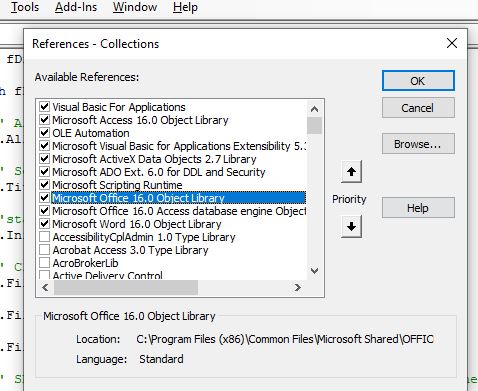The height and width of the screenshot is (391, 478).
Task: Enable AccessibilityCplAdmin 1.0 Type Library
Action: [44, 237]
